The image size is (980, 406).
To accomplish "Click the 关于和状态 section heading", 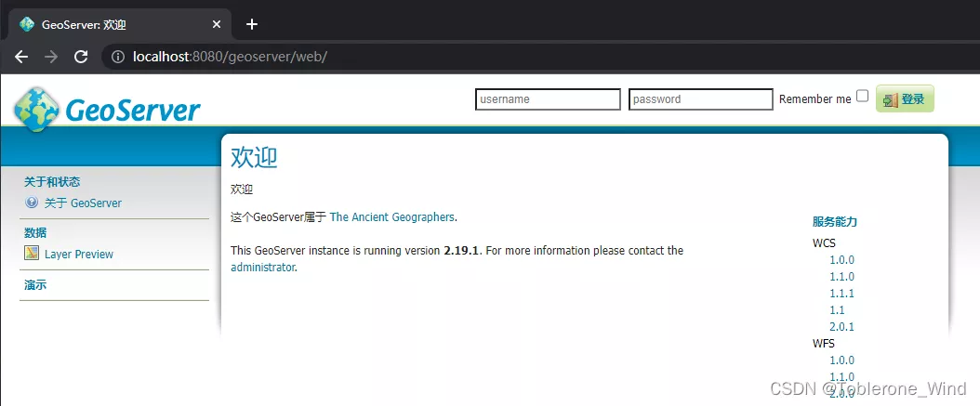I will (52, 182).
